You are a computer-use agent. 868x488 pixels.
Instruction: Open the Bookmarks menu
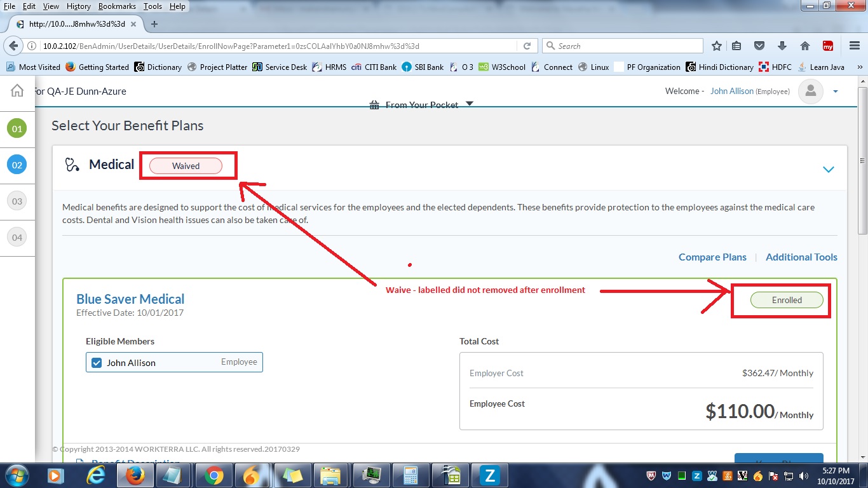coord(117,6)
